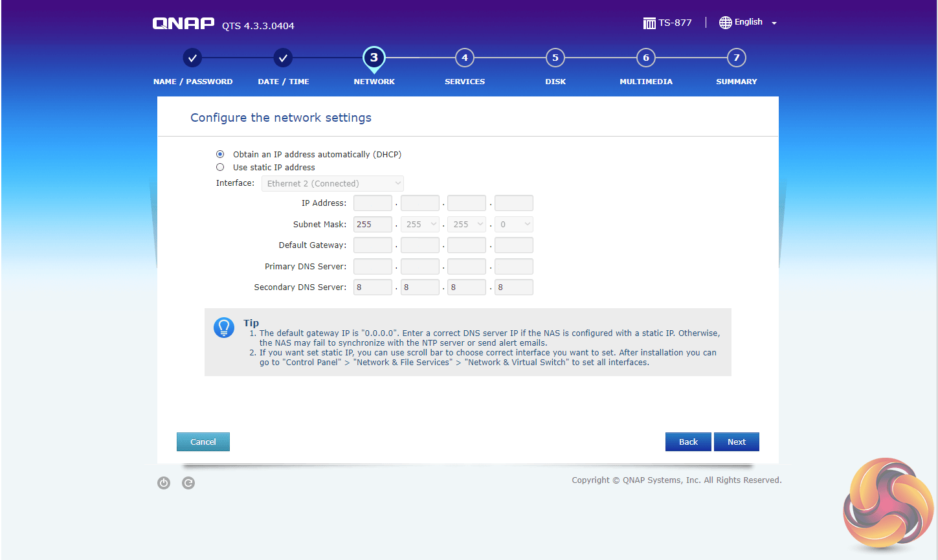Open the NAME / PASSWORD step
938x560 pixels.
193,82
